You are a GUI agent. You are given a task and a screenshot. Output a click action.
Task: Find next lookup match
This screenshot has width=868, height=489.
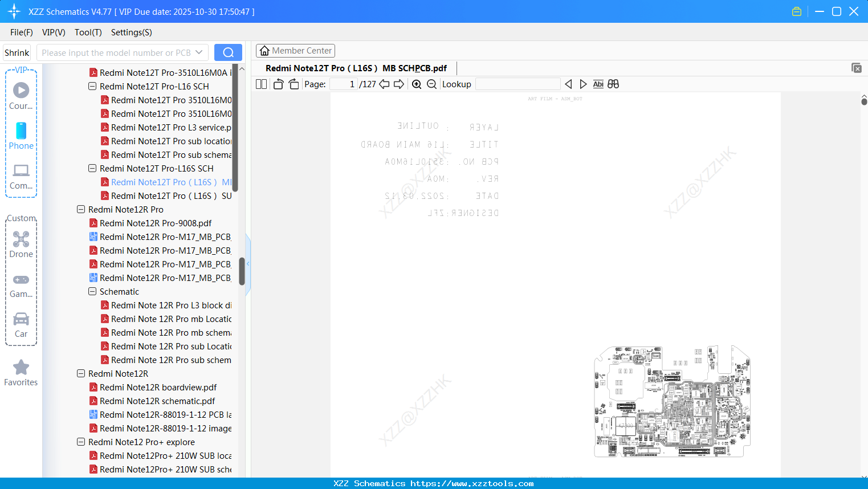pos(583,84)
